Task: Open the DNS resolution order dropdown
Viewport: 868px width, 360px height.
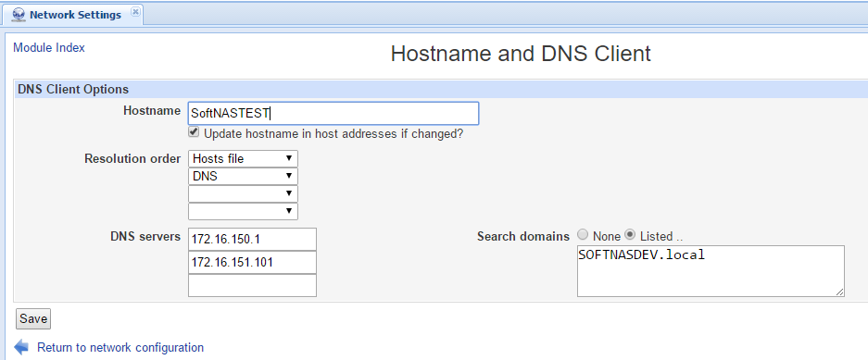Action: (243, 177)
